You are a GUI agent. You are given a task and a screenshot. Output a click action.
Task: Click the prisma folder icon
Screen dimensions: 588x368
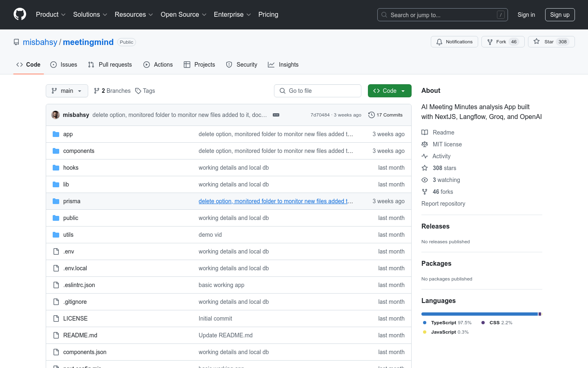point(56,201)
